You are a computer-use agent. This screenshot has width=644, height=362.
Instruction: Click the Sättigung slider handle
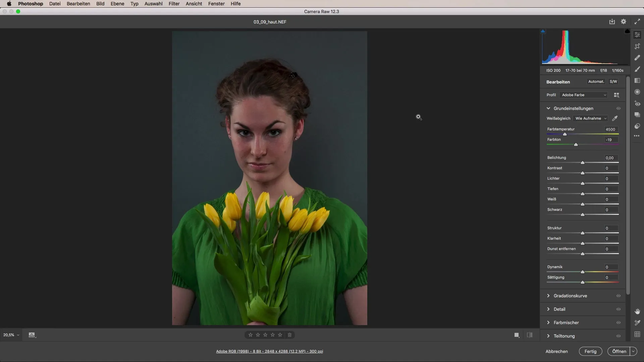[x=583, y=282]
